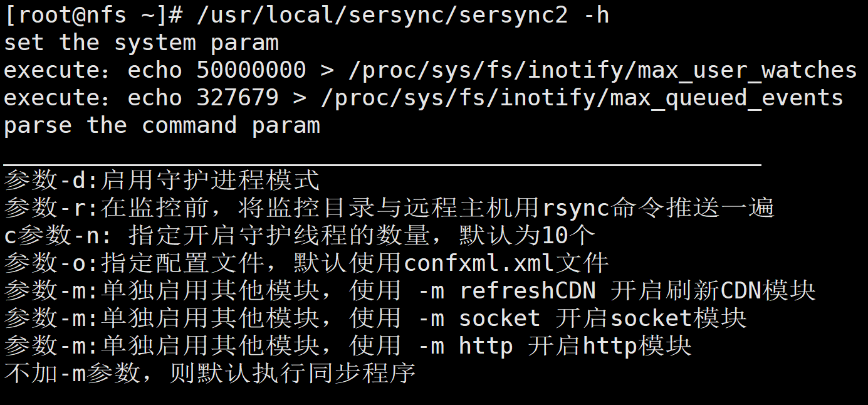This screenshot has height=405, width=868.
Task: Click the horizontal separator line
Action: point(382,164)
